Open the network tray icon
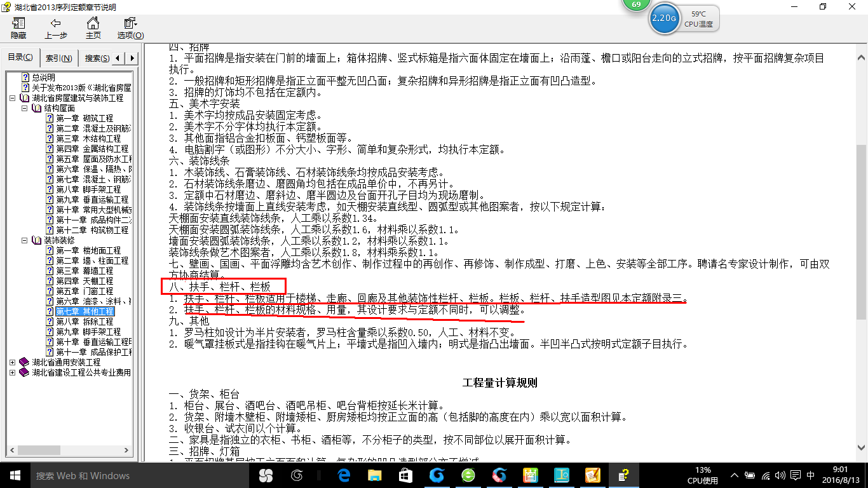The height and width of the screenshot is (488, 868). coord(765,475)
